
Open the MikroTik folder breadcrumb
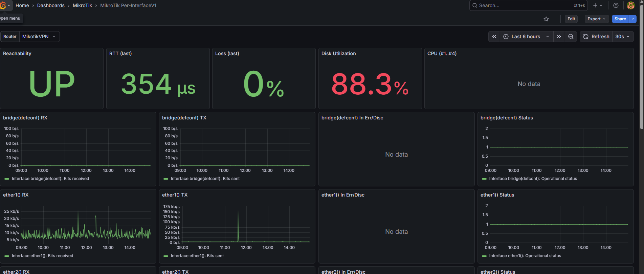pos(82,5)
